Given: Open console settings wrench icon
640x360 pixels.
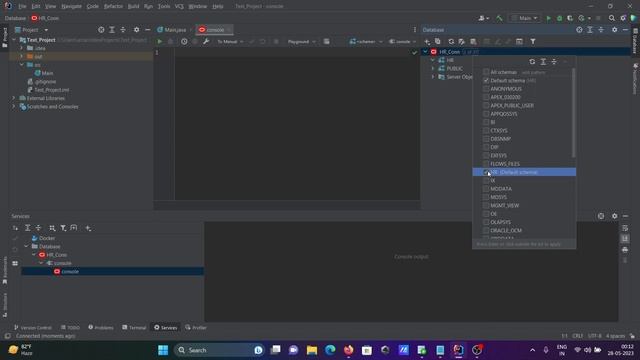Looking at the screenshot, I should click(206, 42).
